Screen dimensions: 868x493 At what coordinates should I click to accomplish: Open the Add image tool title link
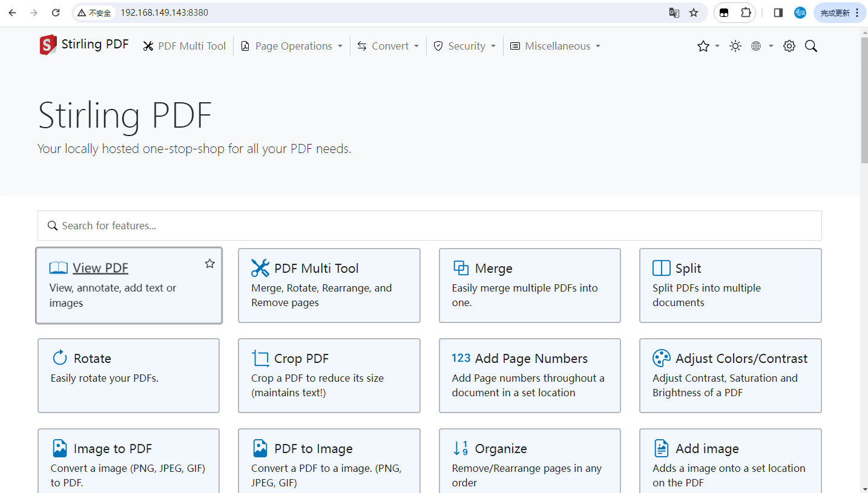pyautogui.click(x=707, y=448)
